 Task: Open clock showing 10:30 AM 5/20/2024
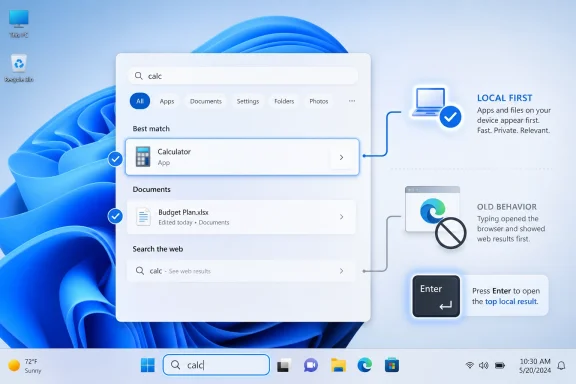[535, 366]
